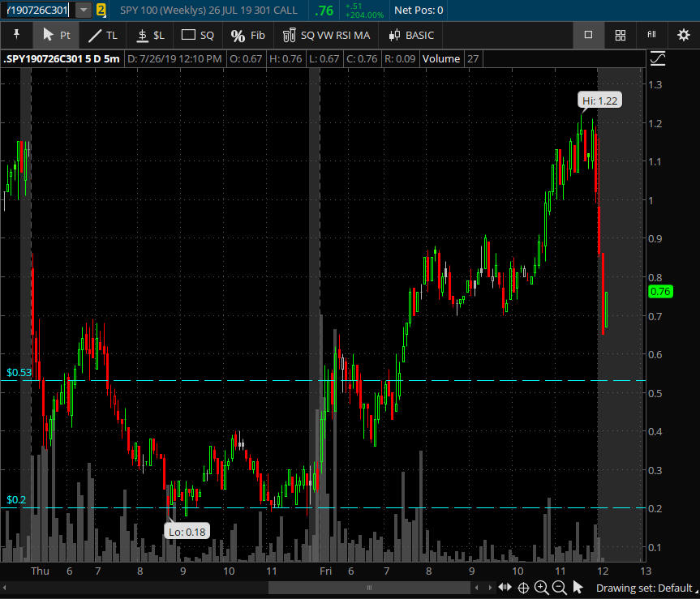Click the L: 0.67 low value
Viewport: 700px width, 599px height.
pyautogui.click(x=324, y=59)
